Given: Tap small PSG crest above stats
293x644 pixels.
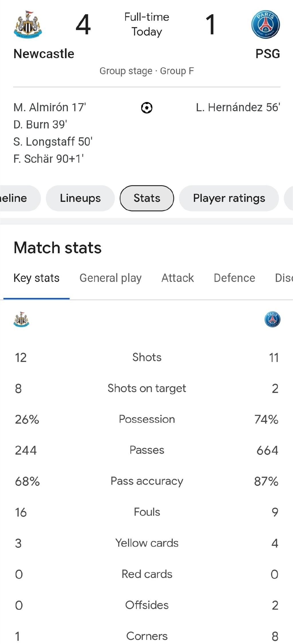Looking at the screenshot, I should [272, 319].
